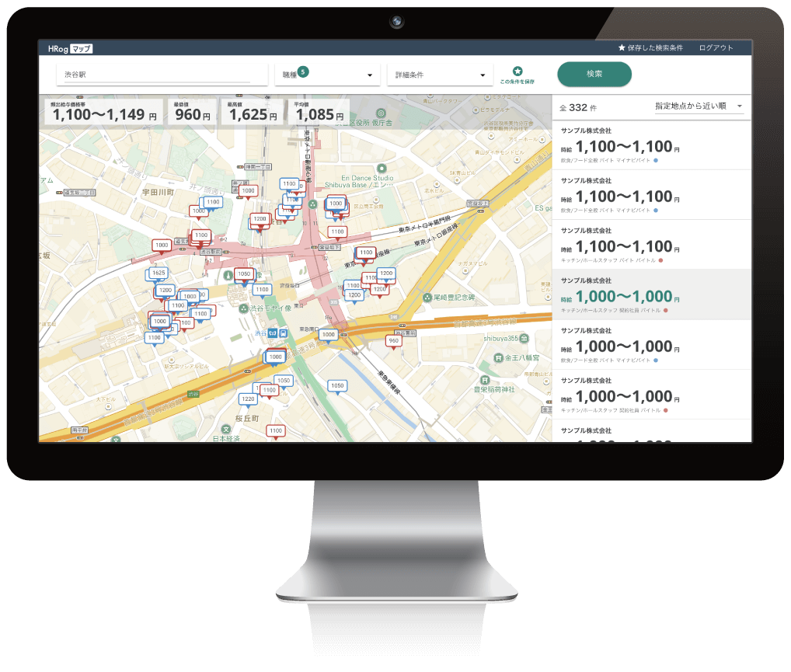
Task: Click the star icon to save this condition
Action: (x=517, y=71)
